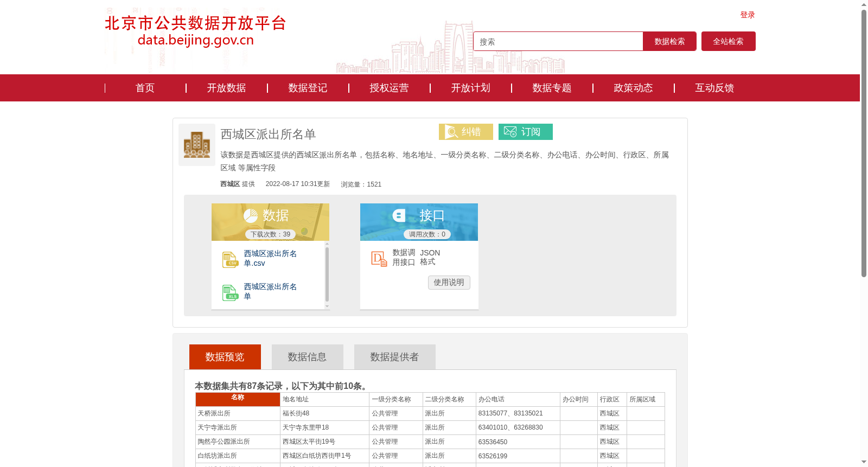Open 数据专题 navigation item

pos(552,88)
